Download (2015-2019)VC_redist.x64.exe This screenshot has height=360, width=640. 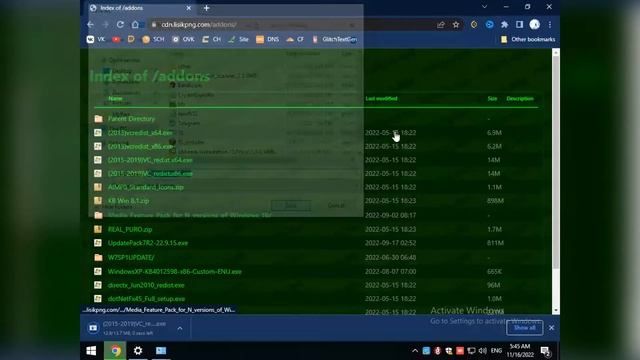(x=150, y=160)
